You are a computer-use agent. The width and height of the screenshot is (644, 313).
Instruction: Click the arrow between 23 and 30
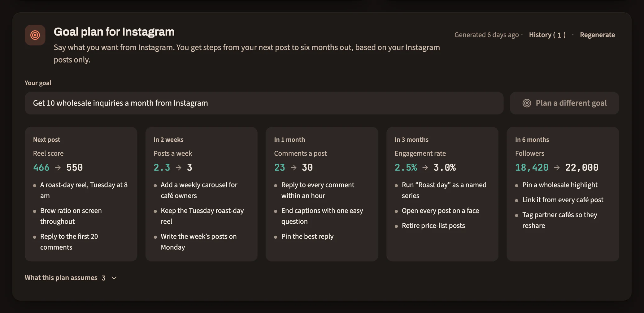point(294,167)
